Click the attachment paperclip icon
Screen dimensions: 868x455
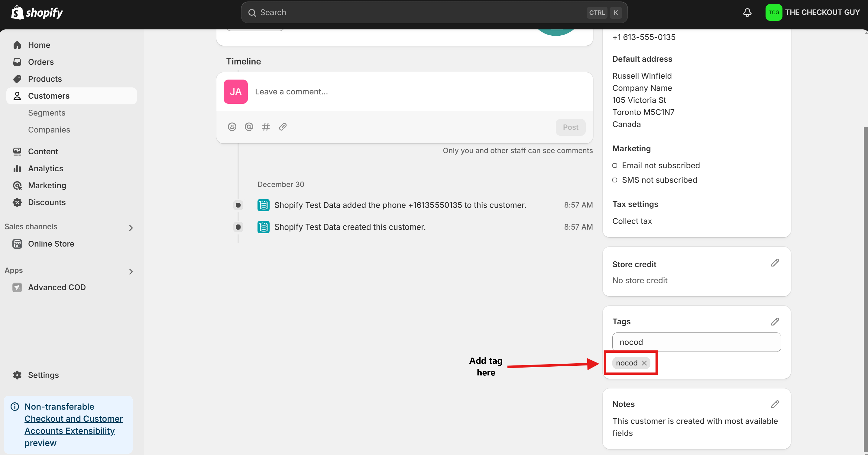click(x=283, y=127)
